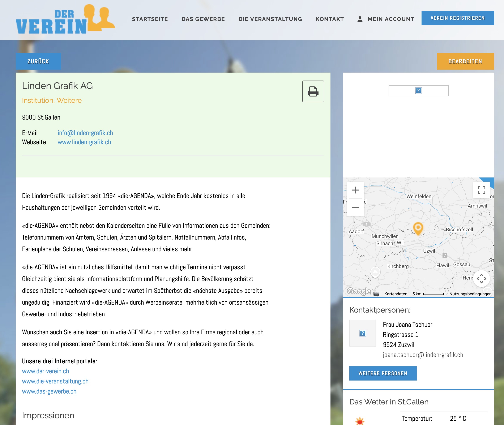Click Institution, Weitere category text

coord(52,100)
